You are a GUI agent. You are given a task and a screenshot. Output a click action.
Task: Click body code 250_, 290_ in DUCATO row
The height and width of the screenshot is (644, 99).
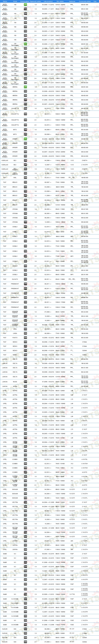72,279
